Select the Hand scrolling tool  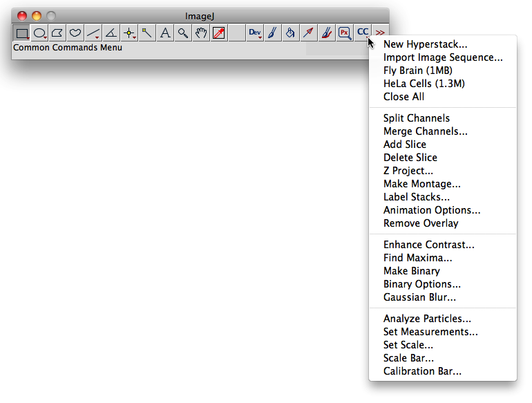point(202,33)
